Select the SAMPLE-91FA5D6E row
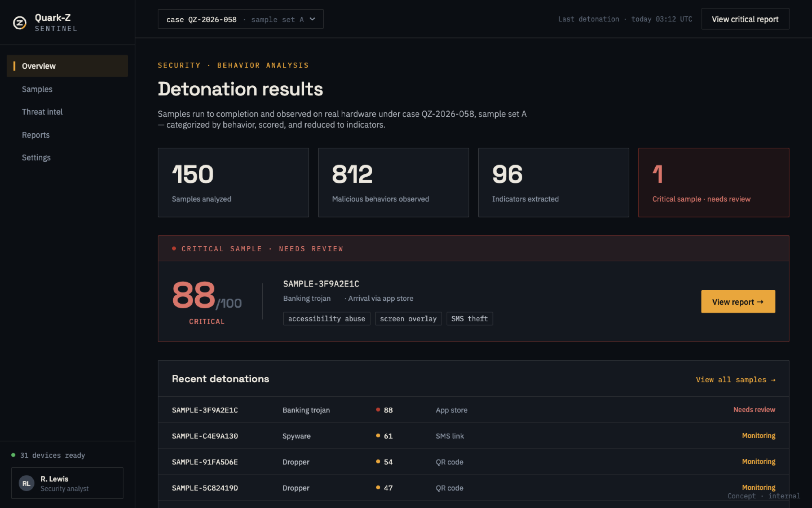This screenshot has height=508, width=812. [473, 462]
